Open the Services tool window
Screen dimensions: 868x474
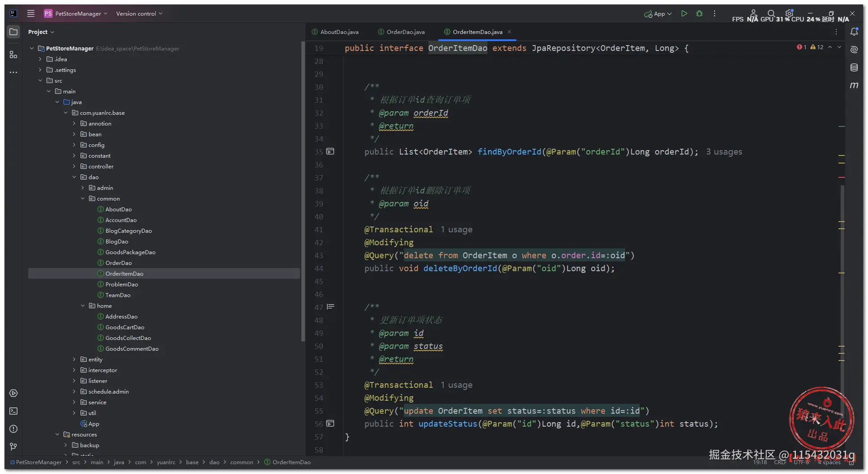point(13,393)
